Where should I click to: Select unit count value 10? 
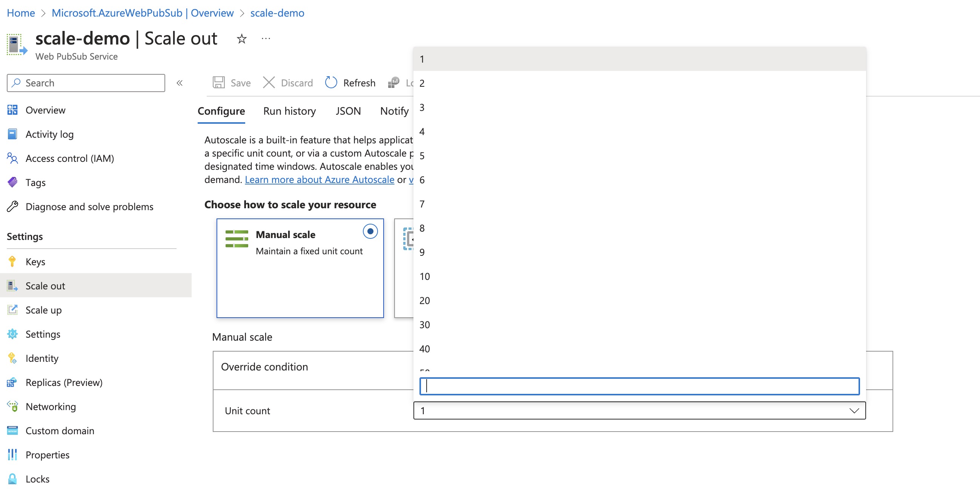(425, 276)
